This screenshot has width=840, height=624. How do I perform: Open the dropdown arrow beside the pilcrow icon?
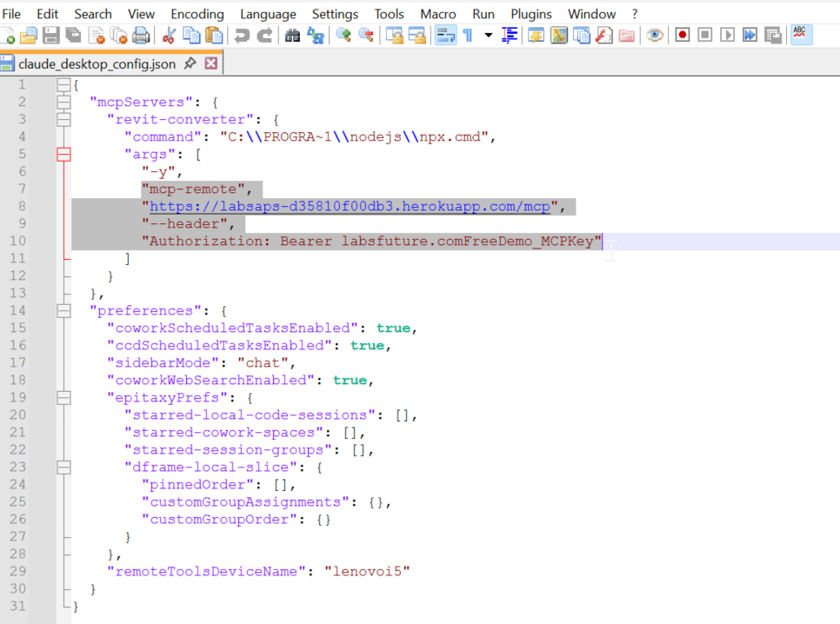coord(488,36)
